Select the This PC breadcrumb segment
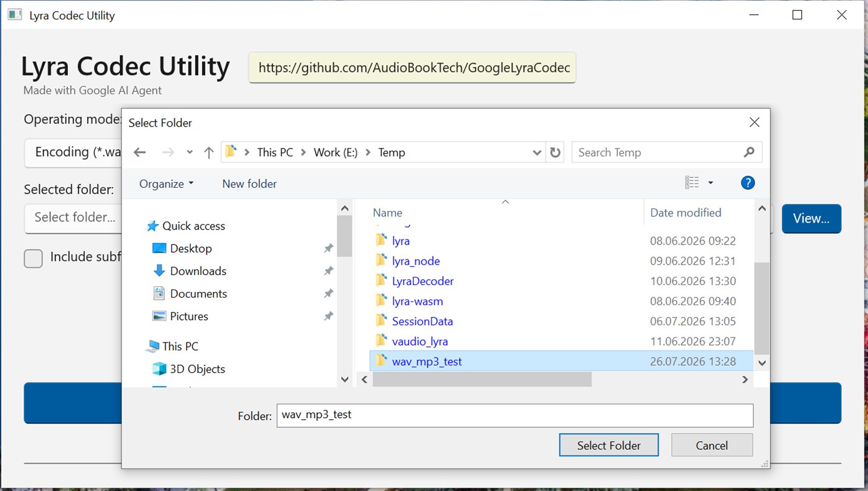 (275, 153)
